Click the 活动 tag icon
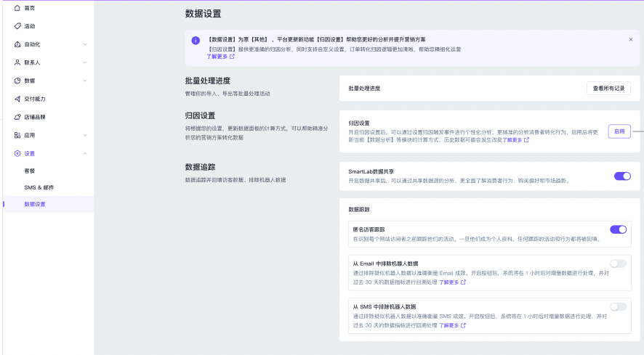Viewport: 644px width, 355px height. (x=18, y=26)
